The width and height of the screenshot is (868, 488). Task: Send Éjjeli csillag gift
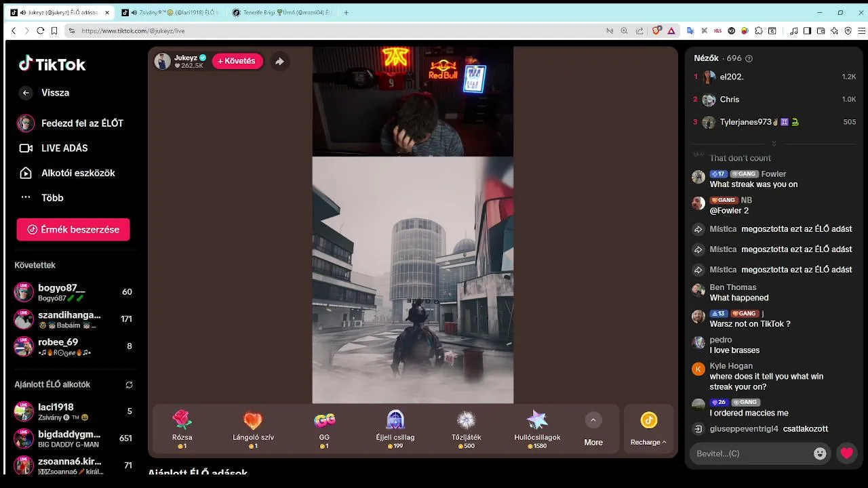[x=395, y=430]
